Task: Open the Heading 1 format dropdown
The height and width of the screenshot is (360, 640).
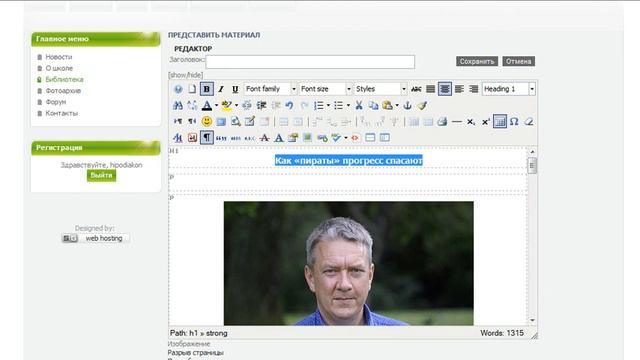Action: click(x=509, y=89)
